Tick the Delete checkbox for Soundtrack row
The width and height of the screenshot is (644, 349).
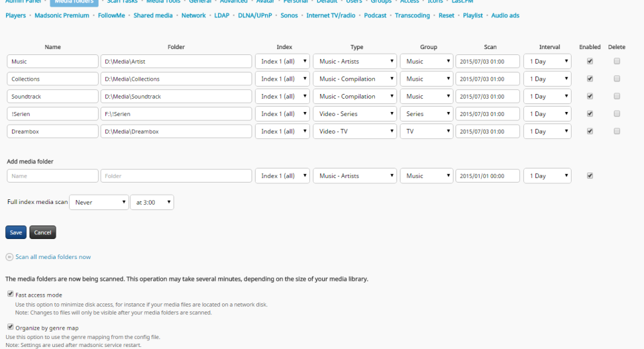point(616,96)
